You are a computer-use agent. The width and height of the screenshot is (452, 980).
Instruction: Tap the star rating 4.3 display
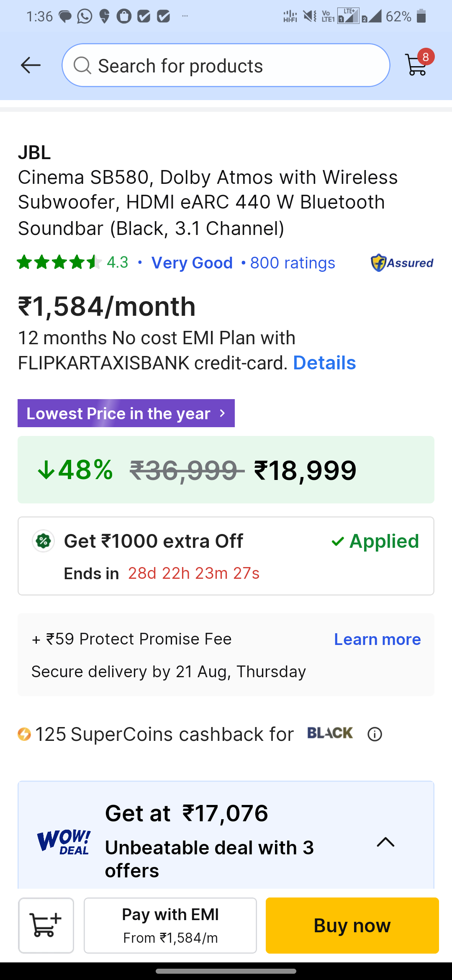(x=72, y=262)
